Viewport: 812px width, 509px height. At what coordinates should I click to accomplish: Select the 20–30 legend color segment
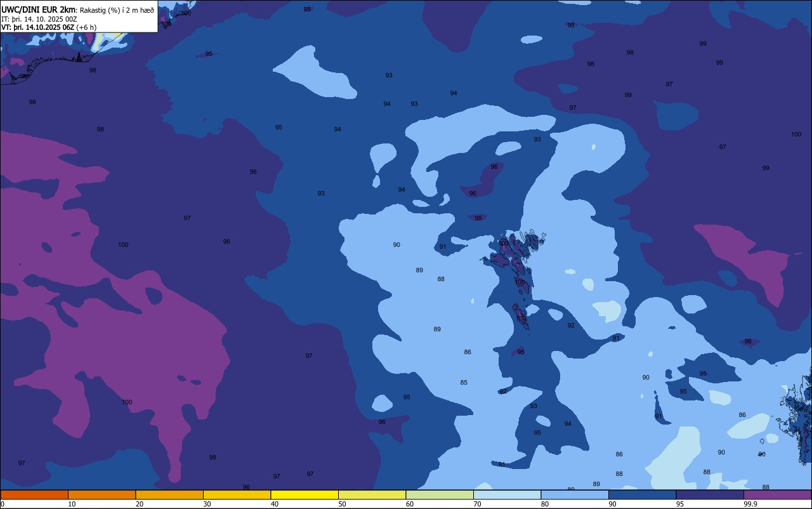[169, 494]
